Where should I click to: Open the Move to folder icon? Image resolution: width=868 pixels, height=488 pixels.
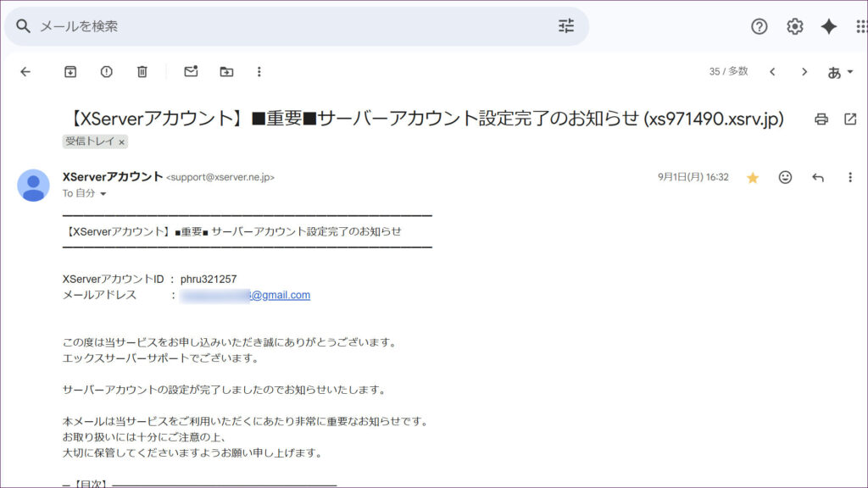226,72
